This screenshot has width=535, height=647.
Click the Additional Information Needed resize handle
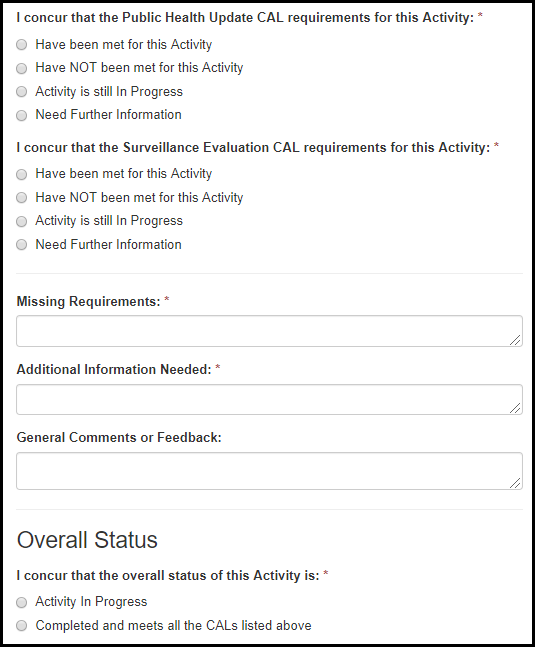tap(515, 408)
